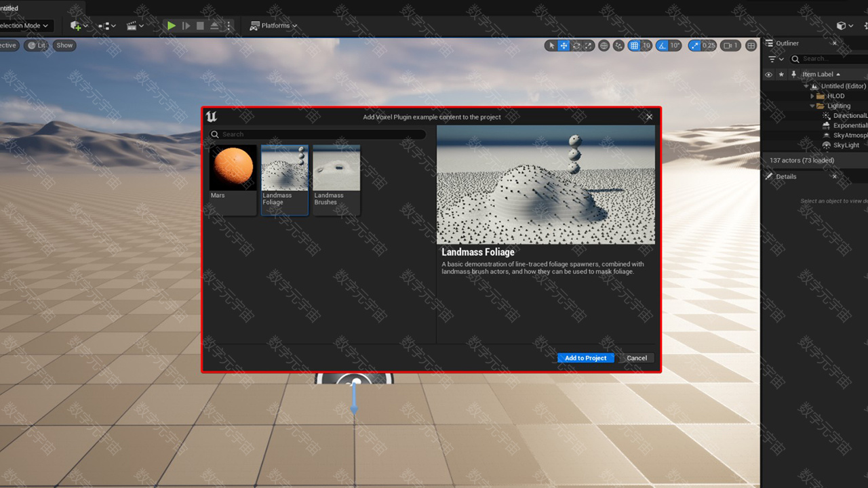Open top-right content cube dropdown
Viewport: 868px width, 488px height.
(845, 26)
